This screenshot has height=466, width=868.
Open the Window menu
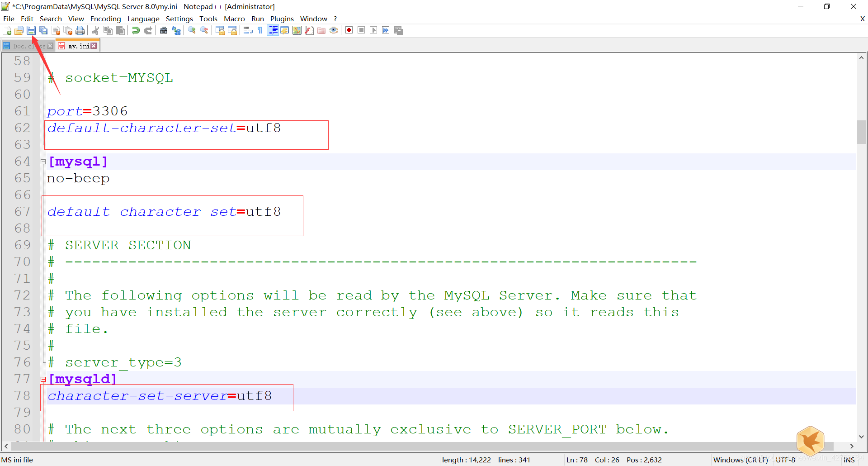pos(313,19)
